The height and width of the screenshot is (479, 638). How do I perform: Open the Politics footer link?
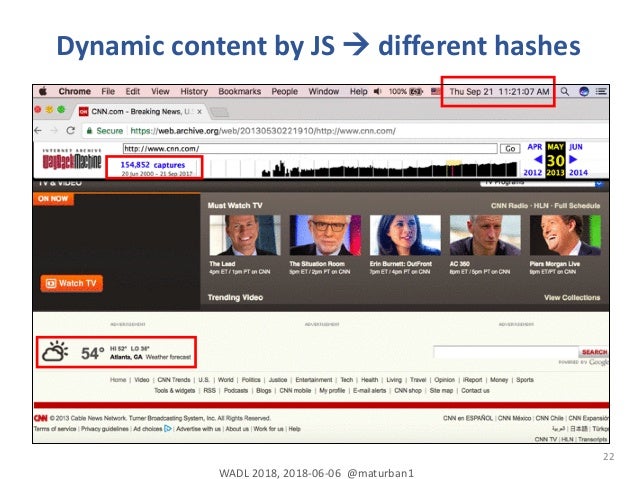[x=251, y=380]
